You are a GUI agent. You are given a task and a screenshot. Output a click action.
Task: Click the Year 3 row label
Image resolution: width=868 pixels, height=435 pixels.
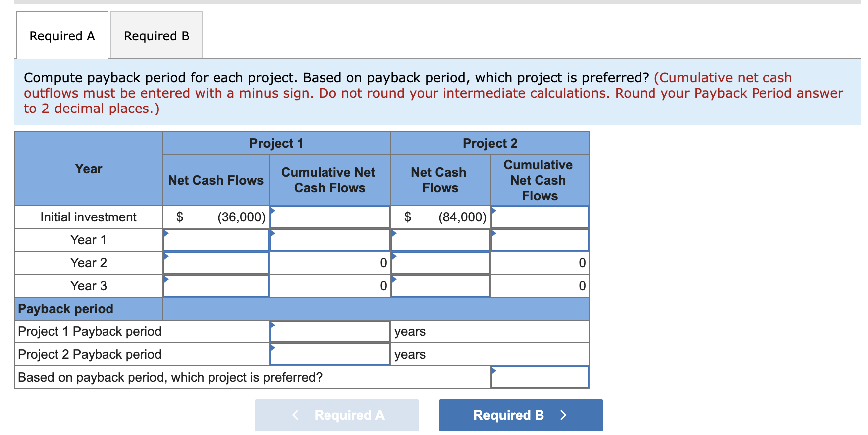pos(89,286)
